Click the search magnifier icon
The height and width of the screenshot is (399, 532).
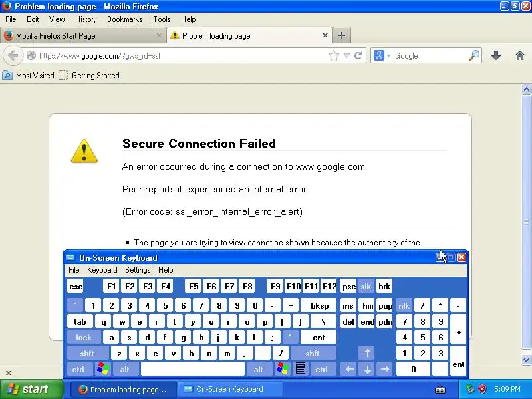coord(474,56)
